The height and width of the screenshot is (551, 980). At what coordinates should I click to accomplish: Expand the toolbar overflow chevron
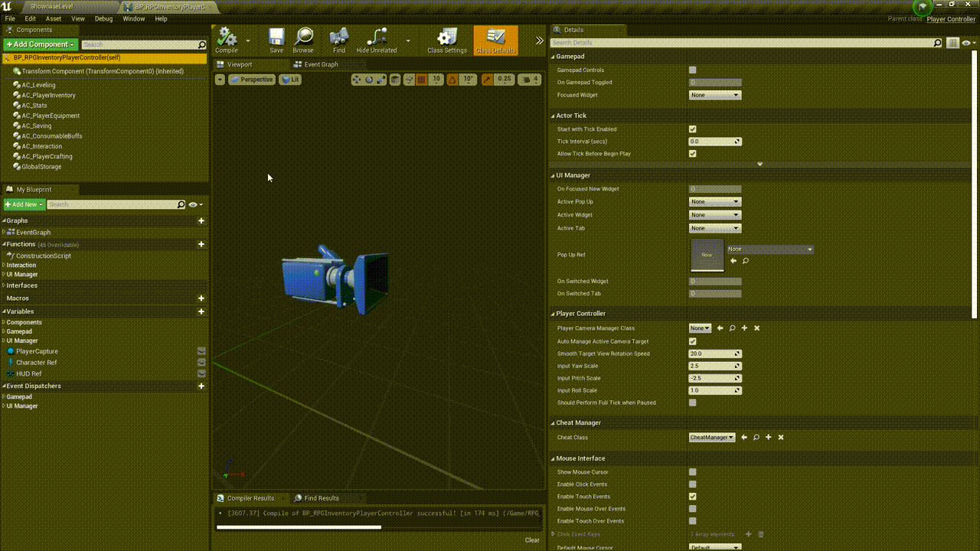point(539,41)
